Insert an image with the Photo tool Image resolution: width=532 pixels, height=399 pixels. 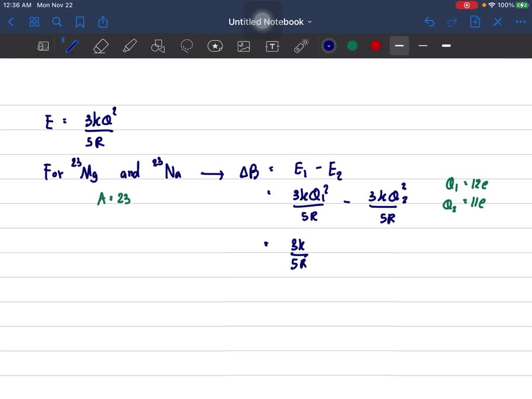point(244,46)
